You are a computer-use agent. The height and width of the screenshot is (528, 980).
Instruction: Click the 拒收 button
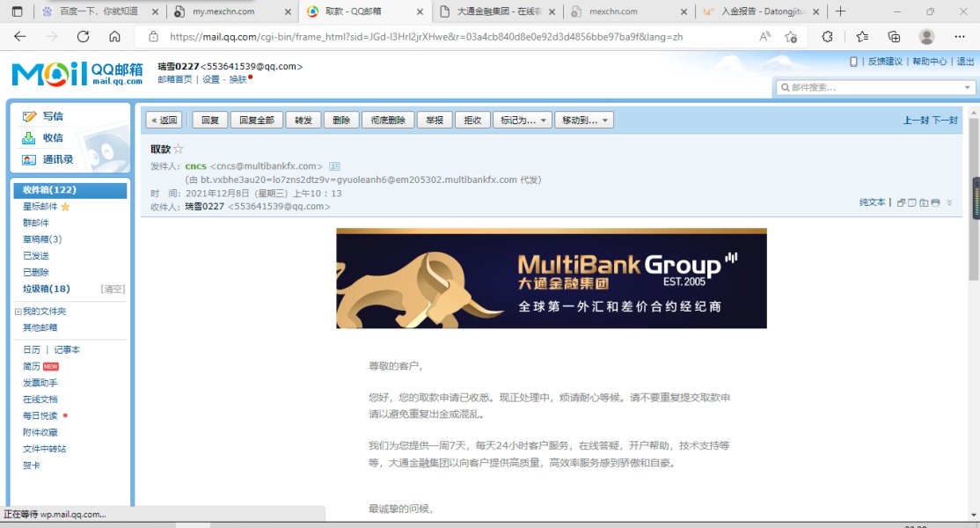pos(472,120)
